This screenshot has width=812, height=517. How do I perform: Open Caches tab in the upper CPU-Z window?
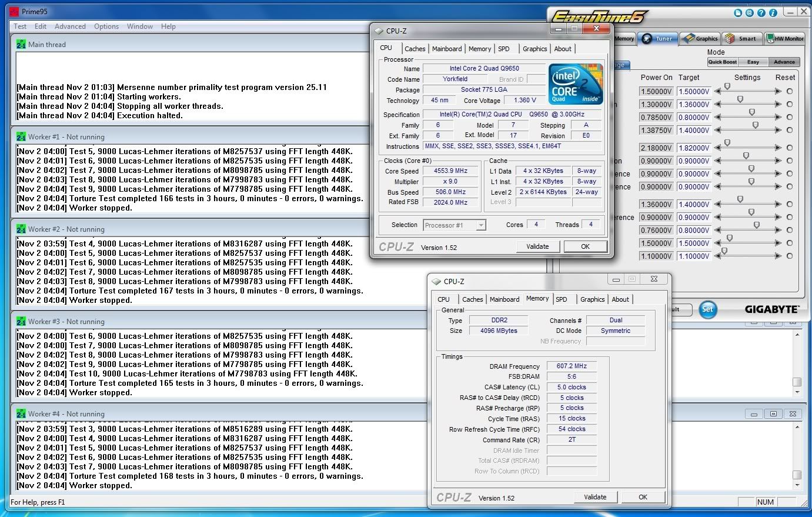(x=415, y=49)
